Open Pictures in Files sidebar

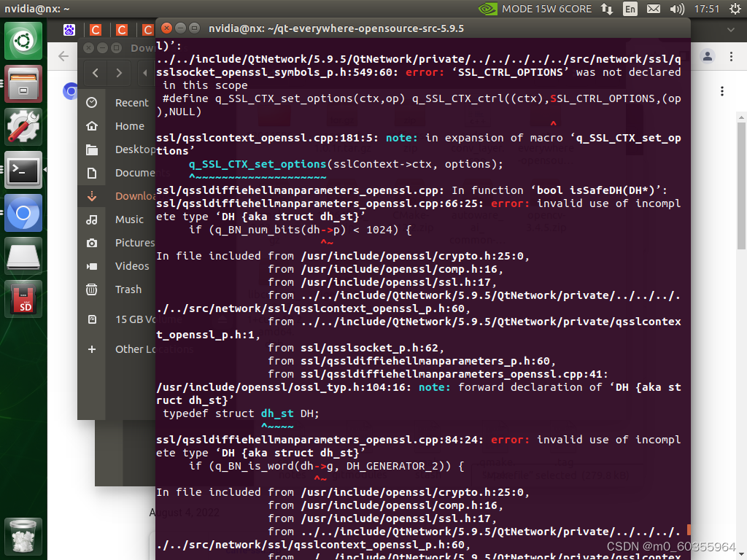point(135,243)
